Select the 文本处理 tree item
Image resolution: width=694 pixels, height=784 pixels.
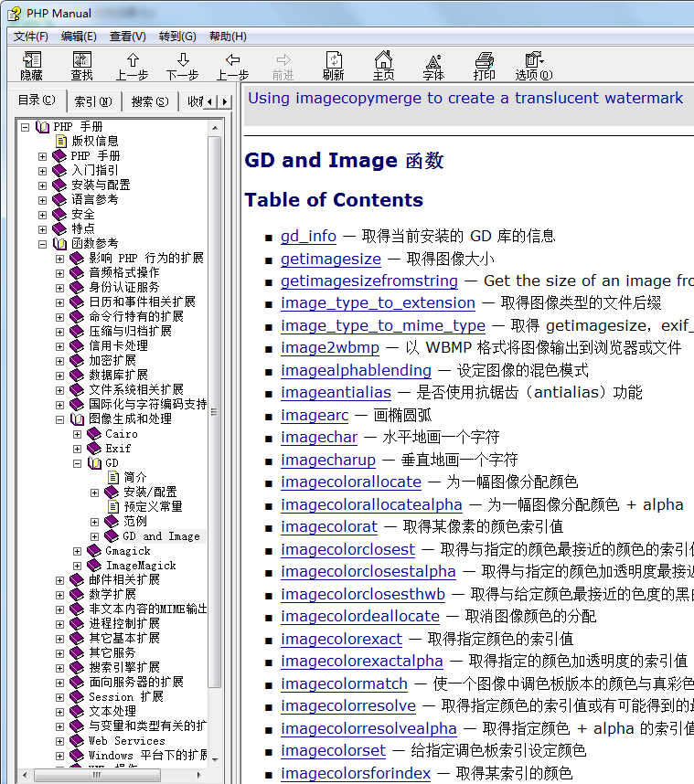pos(112,711)
